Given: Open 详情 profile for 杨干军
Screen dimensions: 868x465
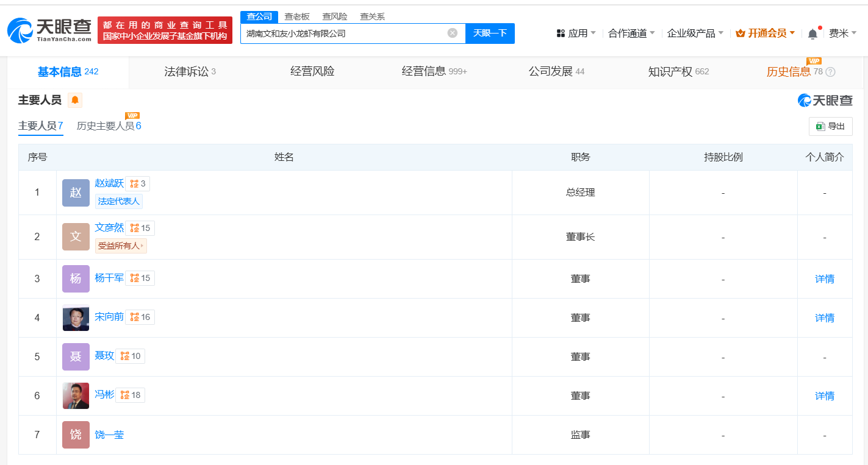Looking at the screenshot, I should click(x=825, y=279).
